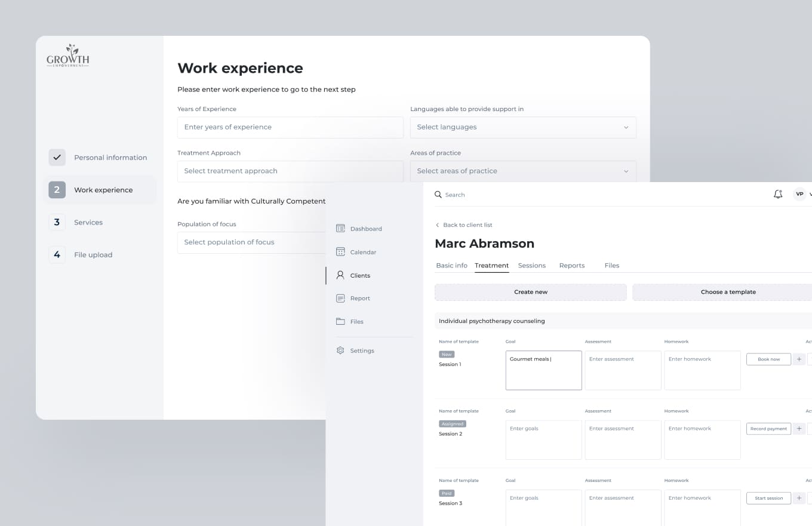
Task: Click the Years of Experience input field
Action: 290,127
